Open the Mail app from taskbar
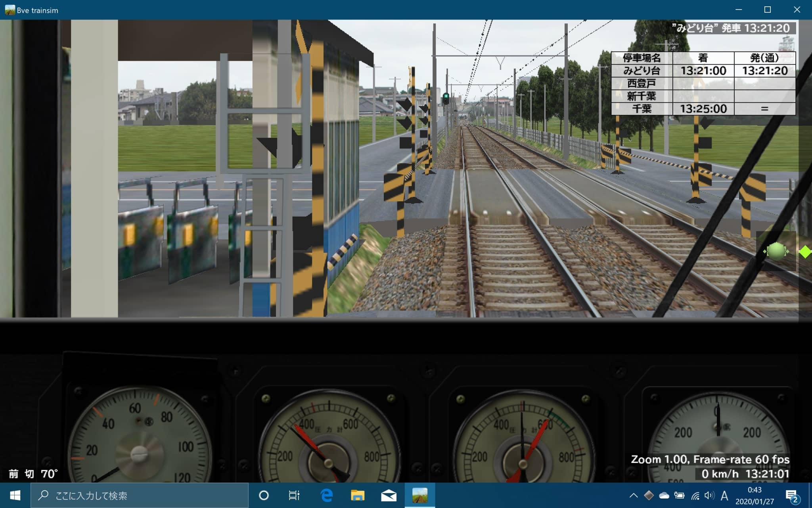Viewport: 812px width, 508px height. pyautogui.click(x=389, y=495)
